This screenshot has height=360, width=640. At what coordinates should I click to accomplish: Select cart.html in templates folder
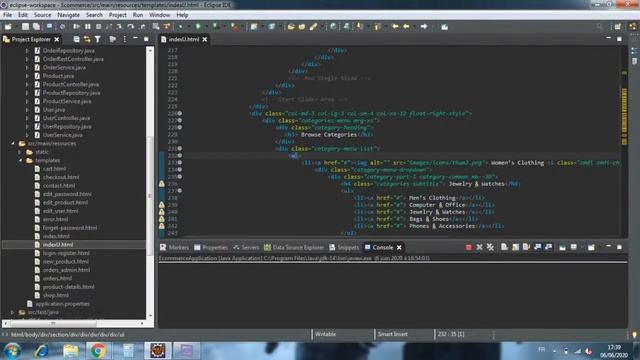point(54,169)
